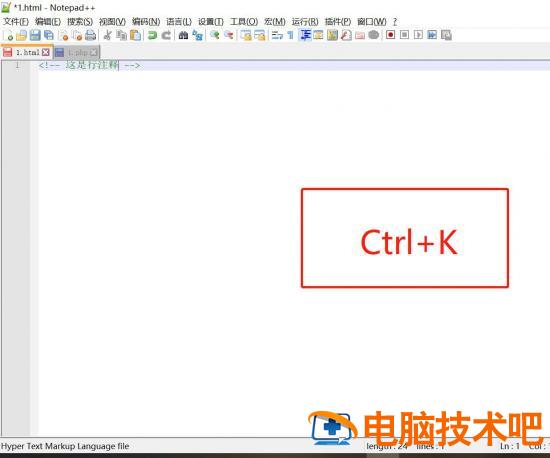Switch to the 1.php tab
The width and height of the screenshot is (550, 458).
click(77, 52)
